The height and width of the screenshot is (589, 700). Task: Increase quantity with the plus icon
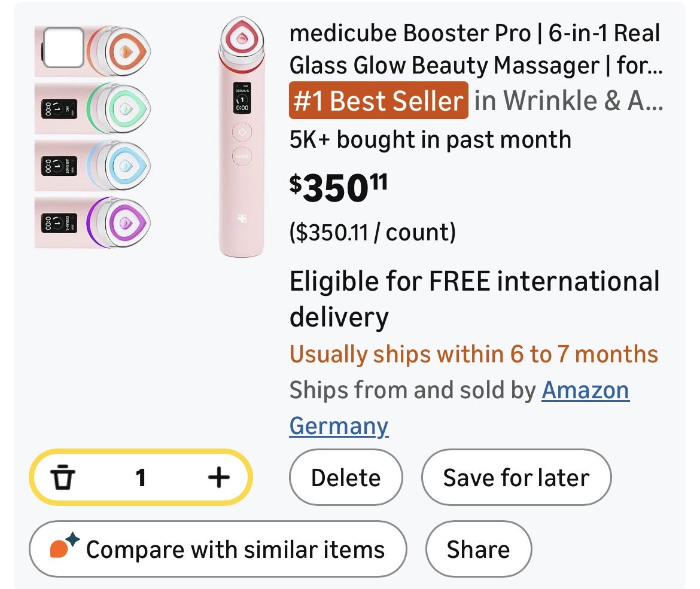(218, 477)
